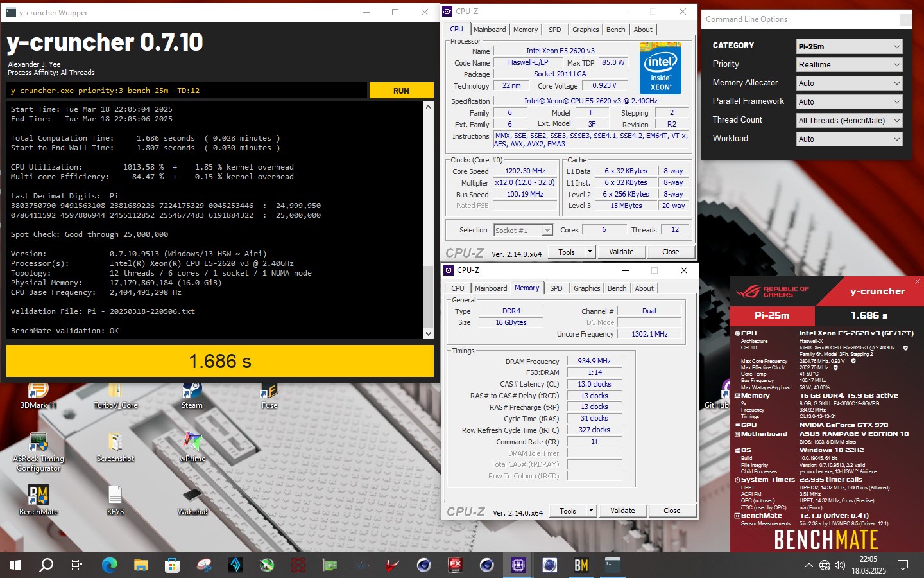Click 'NVIDIA GeForce GTX 970' in BenchMate panel
924x578 pixels.
[844, 425]
